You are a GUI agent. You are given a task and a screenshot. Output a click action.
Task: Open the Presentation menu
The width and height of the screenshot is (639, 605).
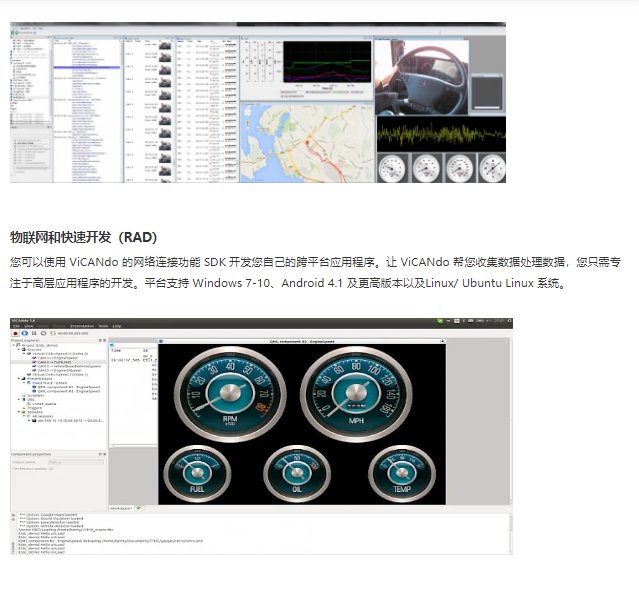[x=82, y=326]
